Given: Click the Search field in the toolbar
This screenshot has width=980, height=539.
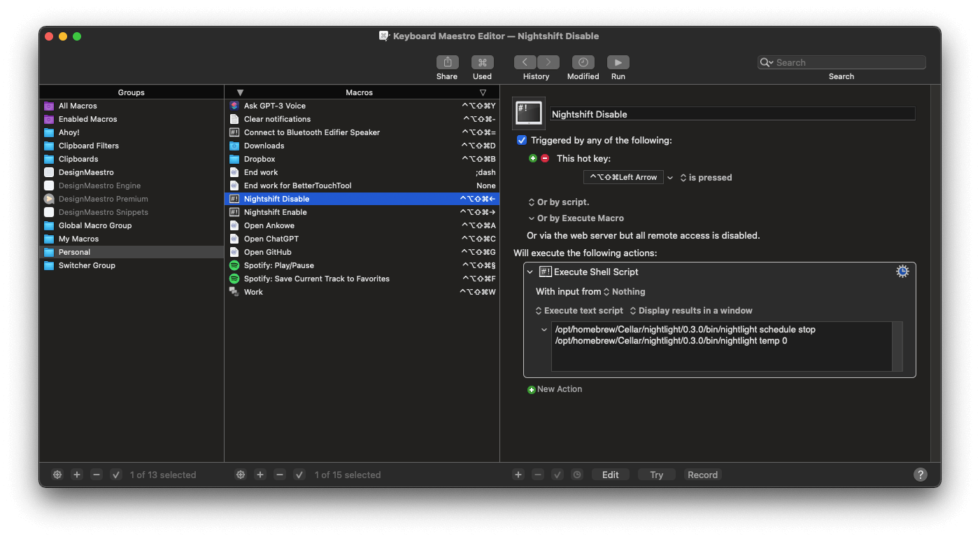Looking at the screenshot, I should pos(841,62).
